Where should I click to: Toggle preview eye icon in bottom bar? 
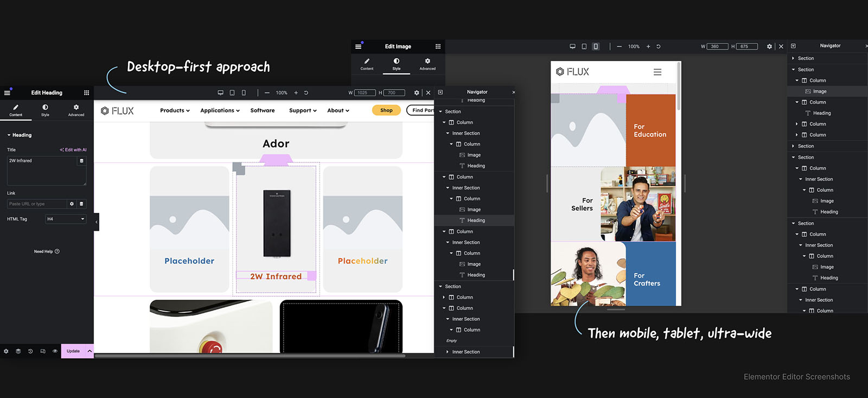pyautogui.click(x=55, y=351)
